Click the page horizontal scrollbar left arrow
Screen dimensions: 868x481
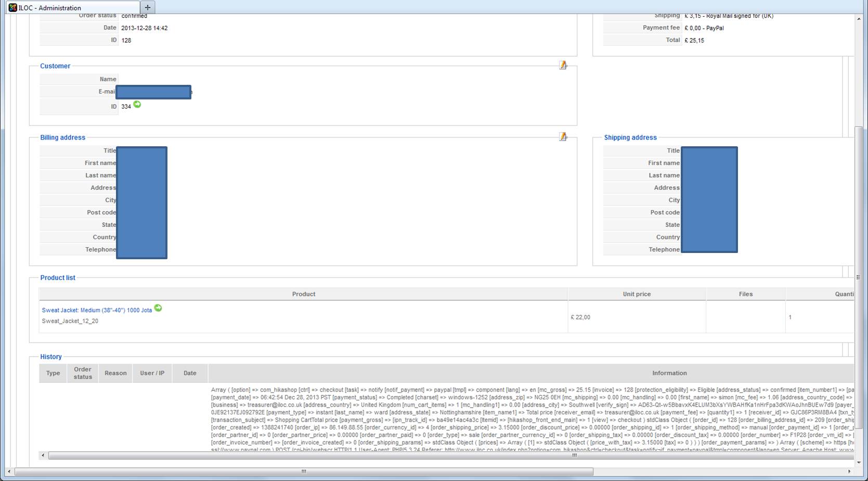point(9,472)
